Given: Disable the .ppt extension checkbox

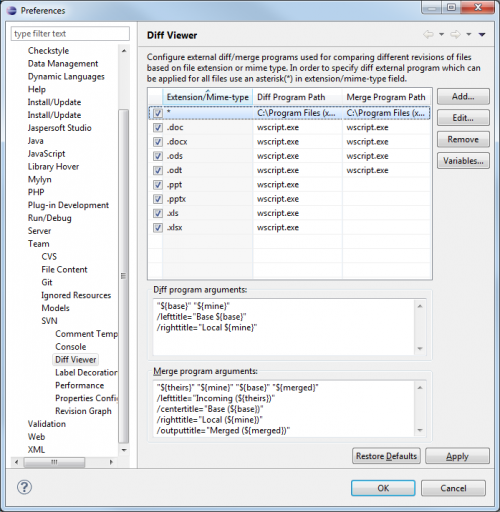Looking at the screenshot, I should coord(157,185).
